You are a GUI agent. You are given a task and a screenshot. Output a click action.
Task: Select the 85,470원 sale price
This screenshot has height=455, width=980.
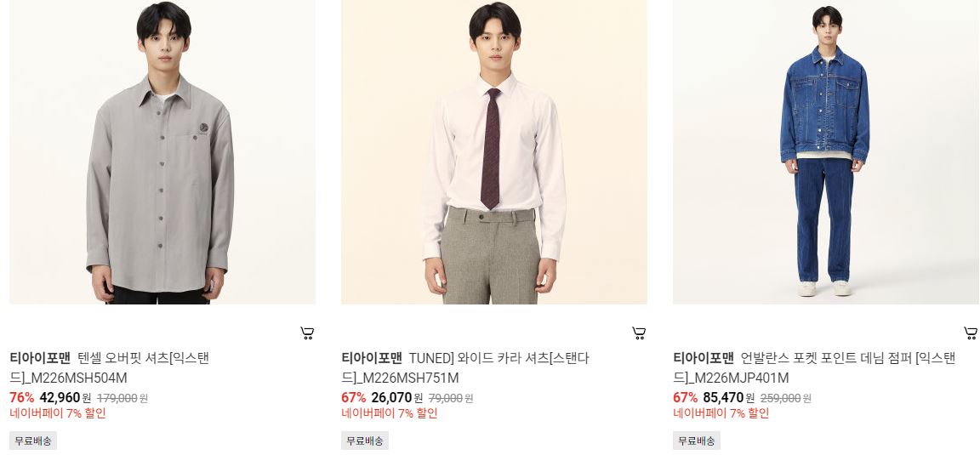[x=729, y=397]
